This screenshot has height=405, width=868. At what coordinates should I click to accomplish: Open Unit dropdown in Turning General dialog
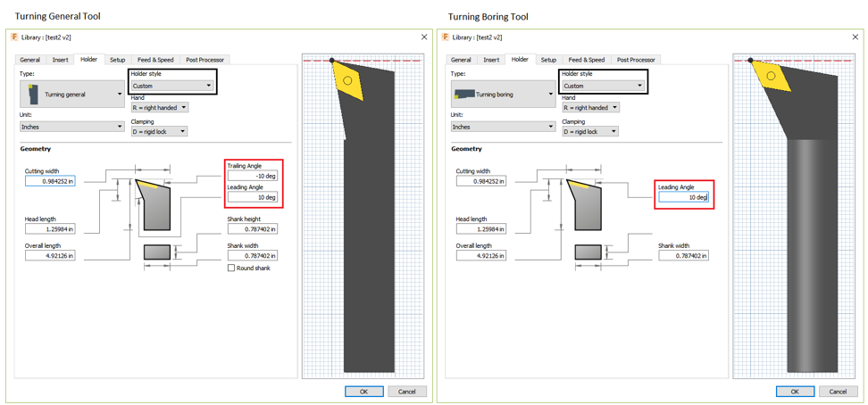click(72, 127)
